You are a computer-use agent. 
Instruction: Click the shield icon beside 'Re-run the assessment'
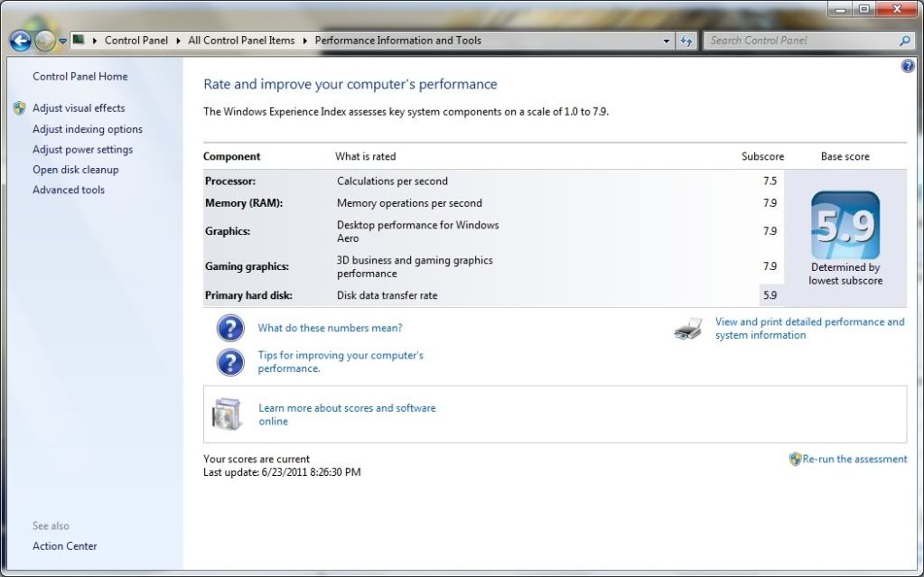click(x=795, y=459)
